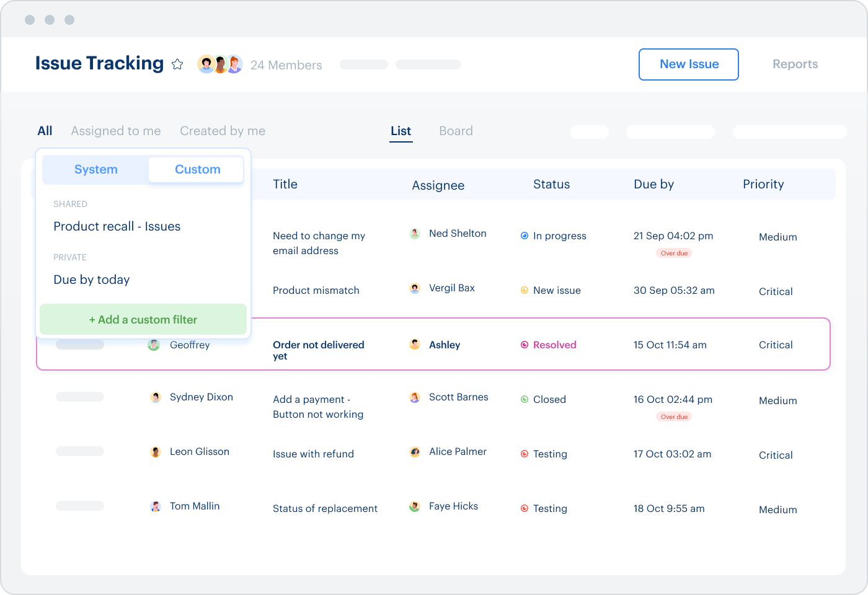Switch the filter panel to System
868x595 pixels.
[95, 169]
